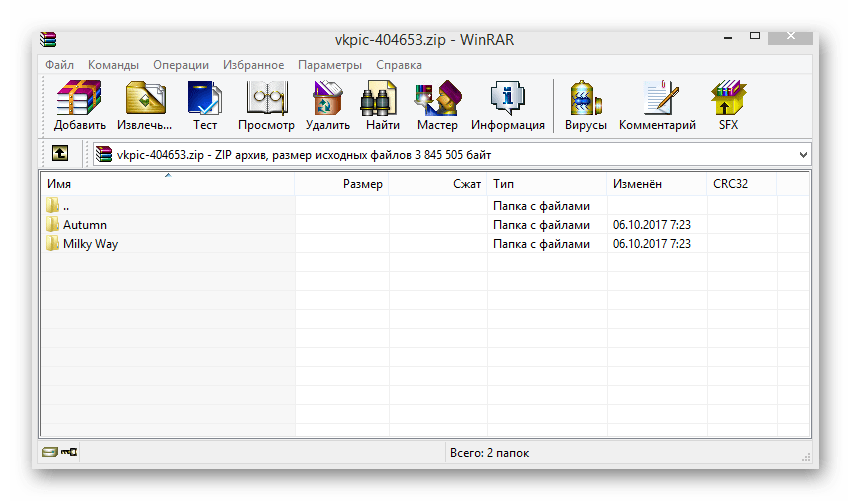This screenshot has width=851, height=501.
Task: Run the Тест archive test tool
Action: click(205, 106)
